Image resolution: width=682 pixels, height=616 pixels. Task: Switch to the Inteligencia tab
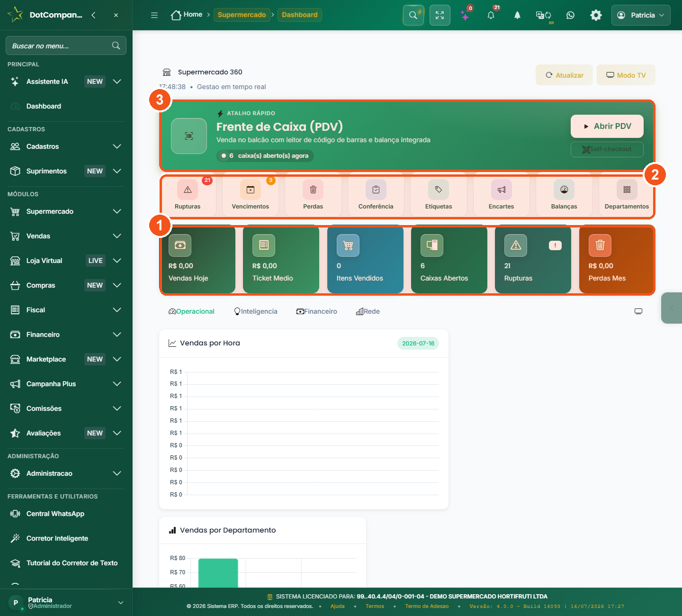click(256, 311)
